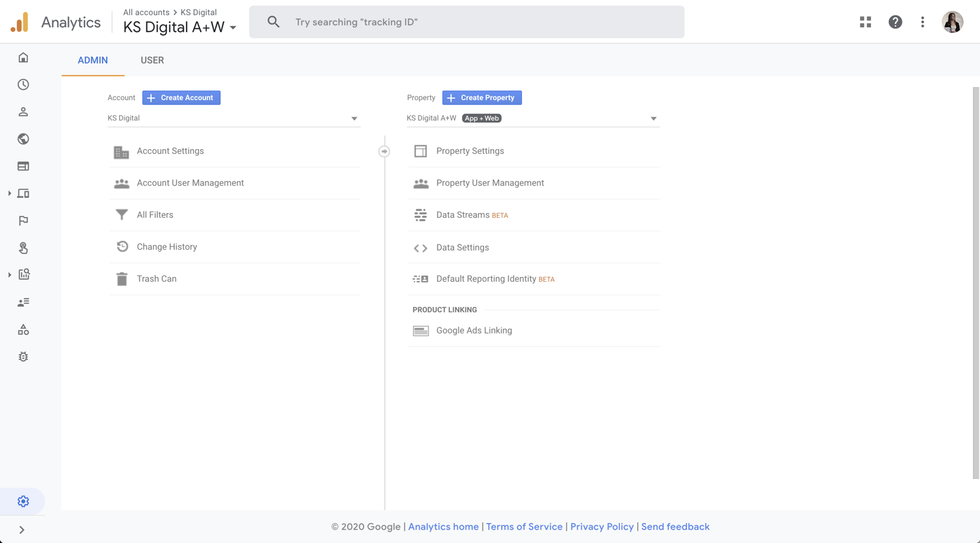The width and height of the screenshot is (980, 543).
Task: Click the Help question mark icon
Action: (895, 22)
